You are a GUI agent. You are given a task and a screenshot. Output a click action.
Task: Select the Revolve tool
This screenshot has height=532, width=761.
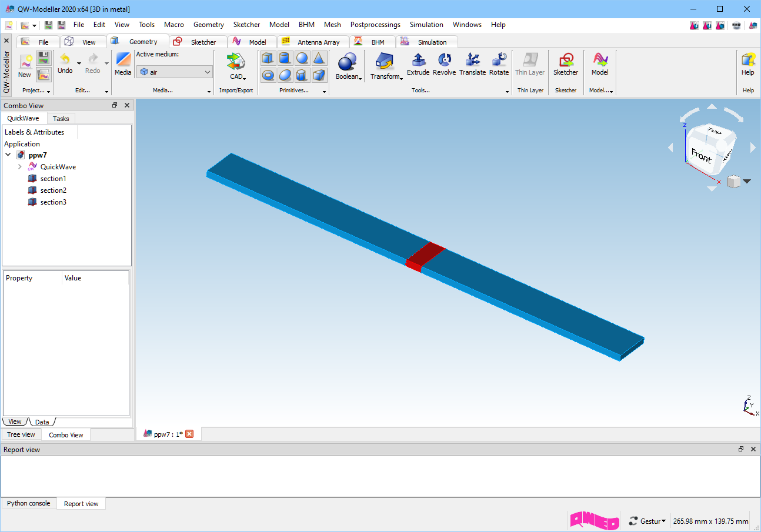coord(445,64)
